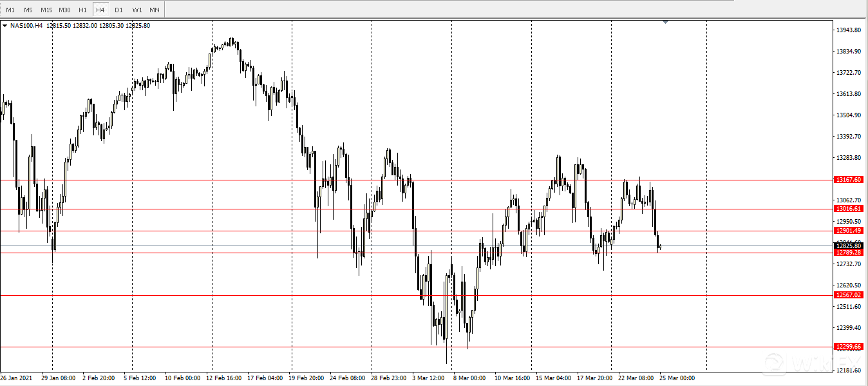Toggle the active H4 timeframe button
The image size is (868, 386).
[x=100, y=10]
